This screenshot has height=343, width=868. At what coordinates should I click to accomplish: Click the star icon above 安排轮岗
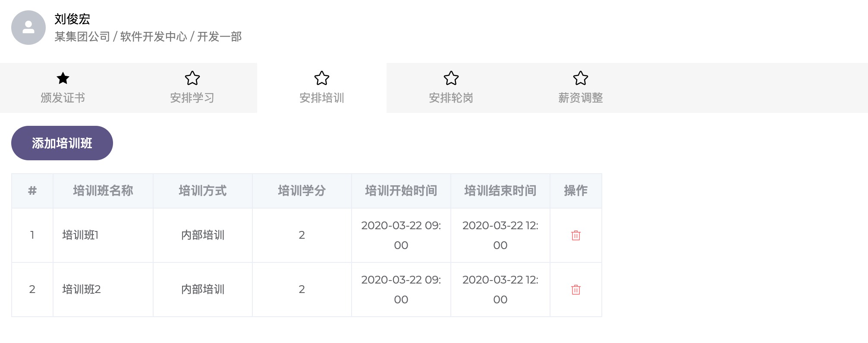[451, 78]
